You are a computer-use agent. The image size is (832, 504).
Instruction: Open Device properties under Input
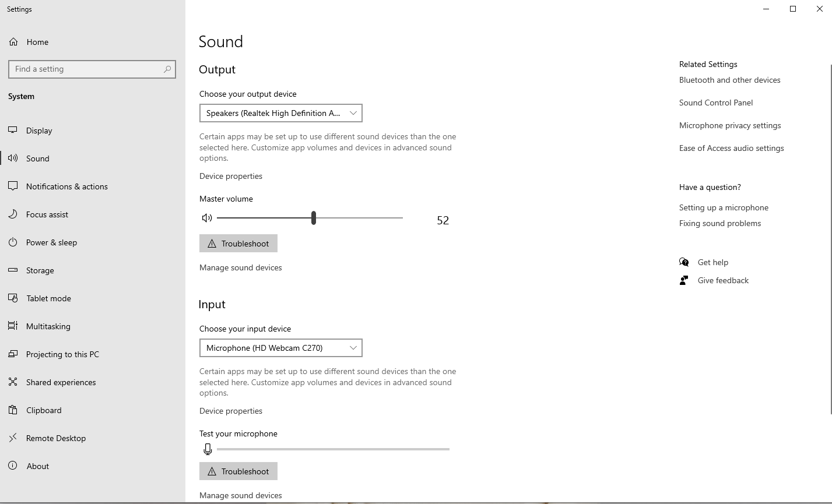(231, 411)
